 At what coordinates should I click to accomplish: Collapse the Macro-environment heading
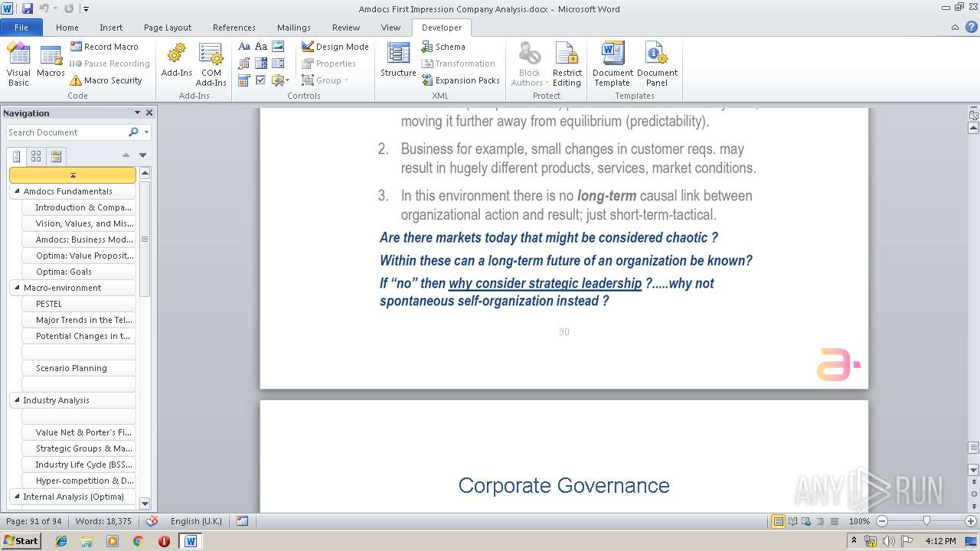18,288
